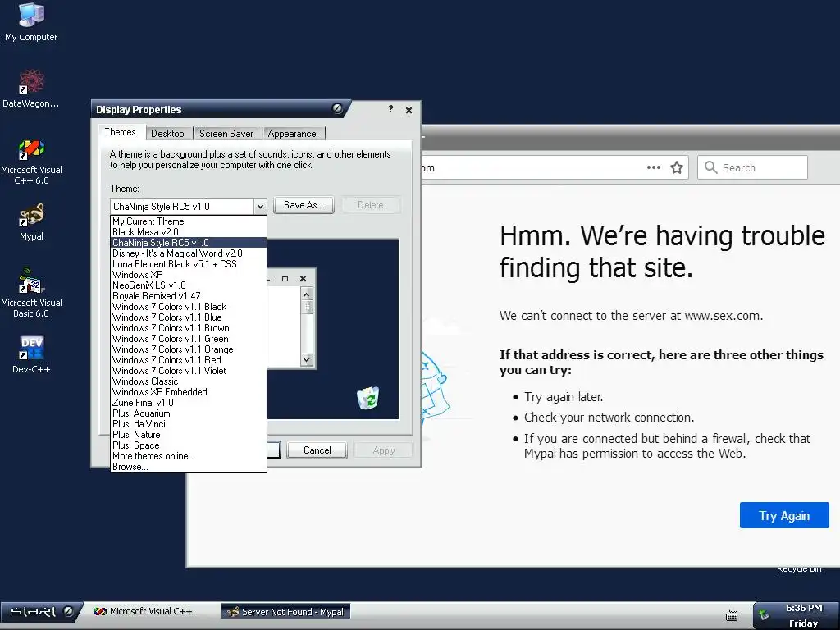Choose Windows 7 Colors v1.1 Green
This screenshot has height=630, width=840.
(189, 339)
